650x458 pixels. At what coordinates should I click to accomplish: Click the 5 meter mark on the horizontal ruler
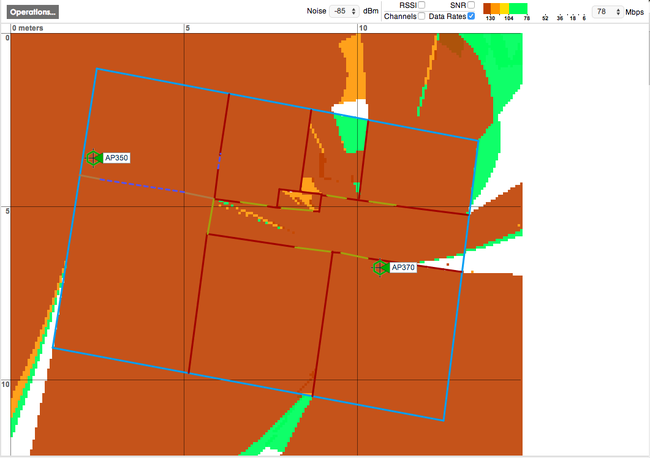pos(187,29)
